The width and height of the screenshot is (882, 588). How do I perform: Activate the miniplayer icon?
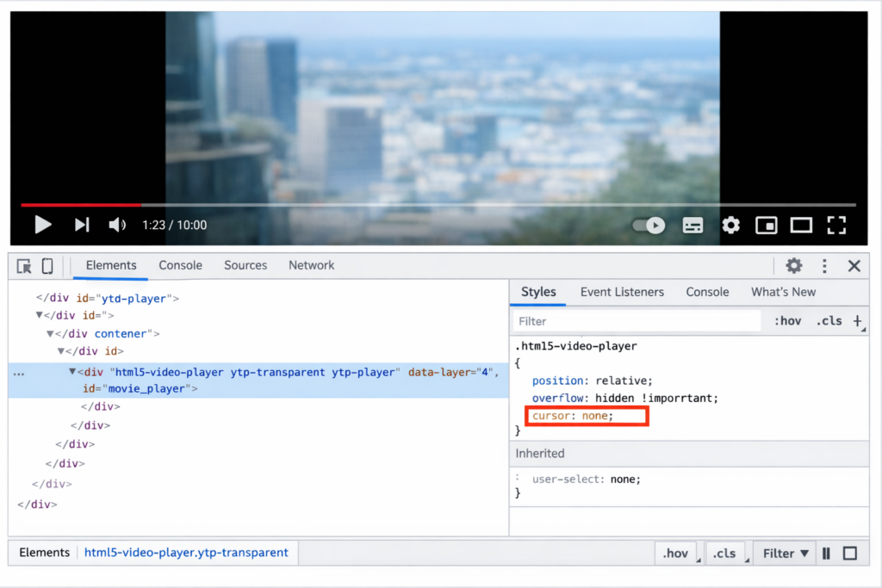pos(766,225)
